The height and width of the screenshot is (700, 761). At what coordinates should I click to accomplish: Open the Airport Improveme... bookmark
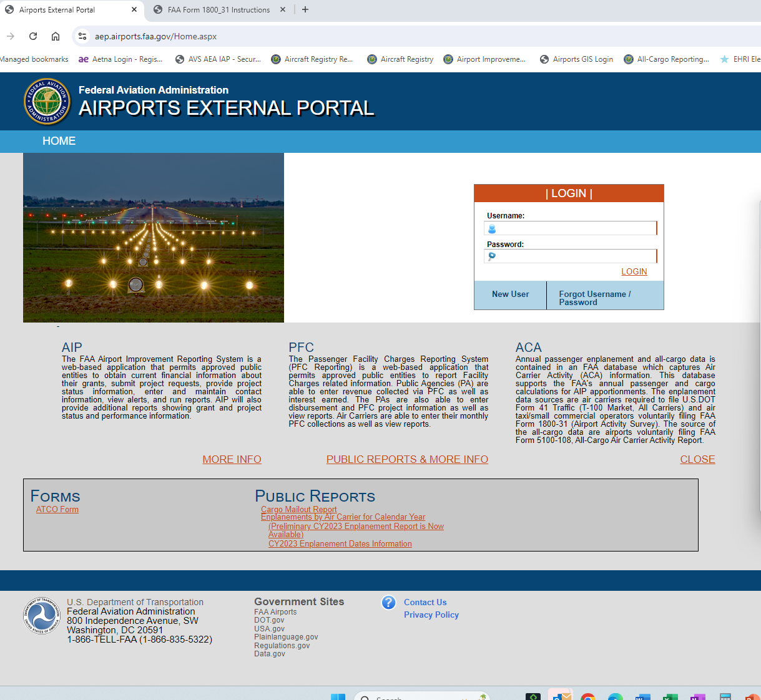(x=484, y=59)
